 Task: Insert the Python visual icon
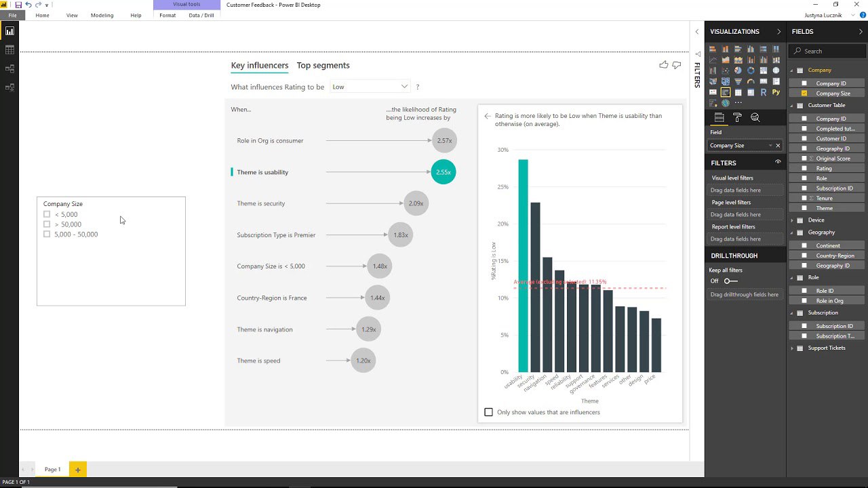pos(776,92)
